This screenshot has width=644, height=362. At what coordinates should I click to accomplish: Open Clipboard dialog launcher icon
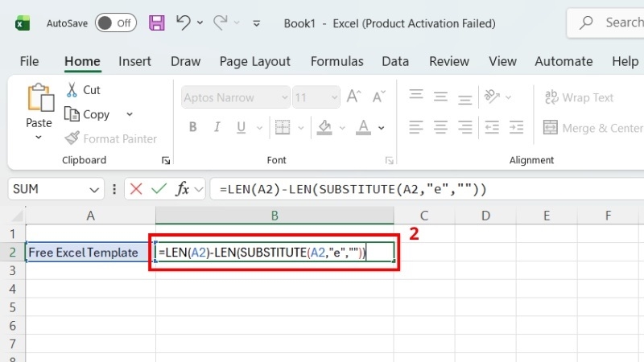click(166, 160)
